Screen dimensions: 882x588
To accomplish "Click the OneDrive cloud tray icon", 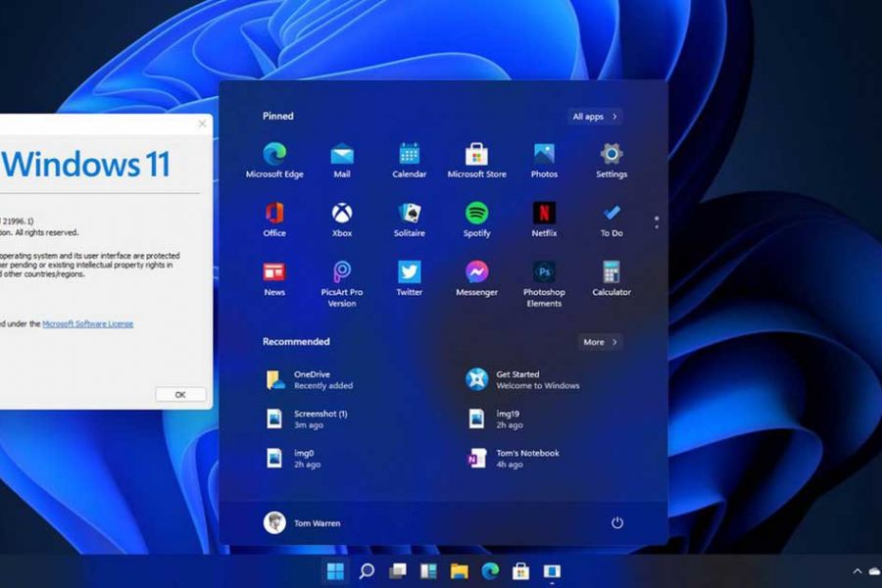I will click(x=875, y=571).
